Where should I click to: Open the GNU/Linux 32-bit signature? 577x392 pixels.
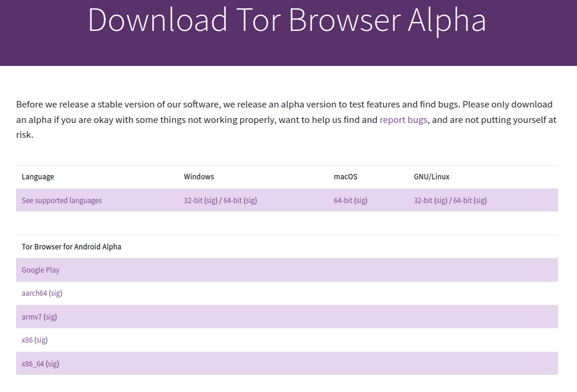(x=442, y=200)
